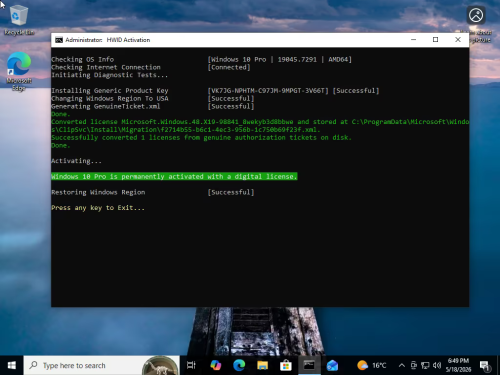Open the Mail app on the taskbar

332,365
